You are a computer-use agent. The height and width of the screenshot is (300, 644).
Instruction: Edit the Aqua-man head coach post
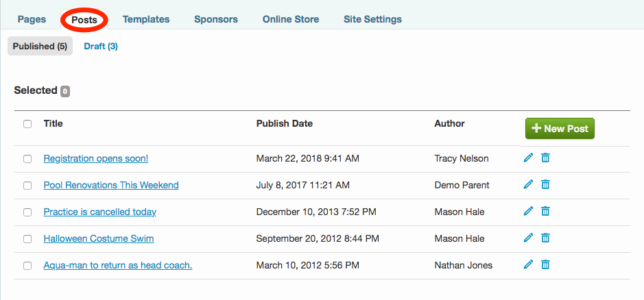click(x=528, y=265)
